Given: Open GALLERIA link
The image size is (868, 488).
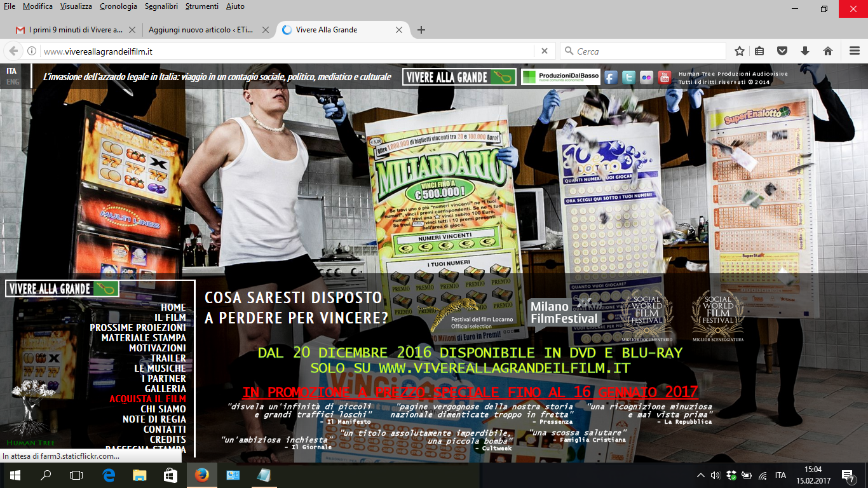Looking at the screenshot, I should pos(165,389).
